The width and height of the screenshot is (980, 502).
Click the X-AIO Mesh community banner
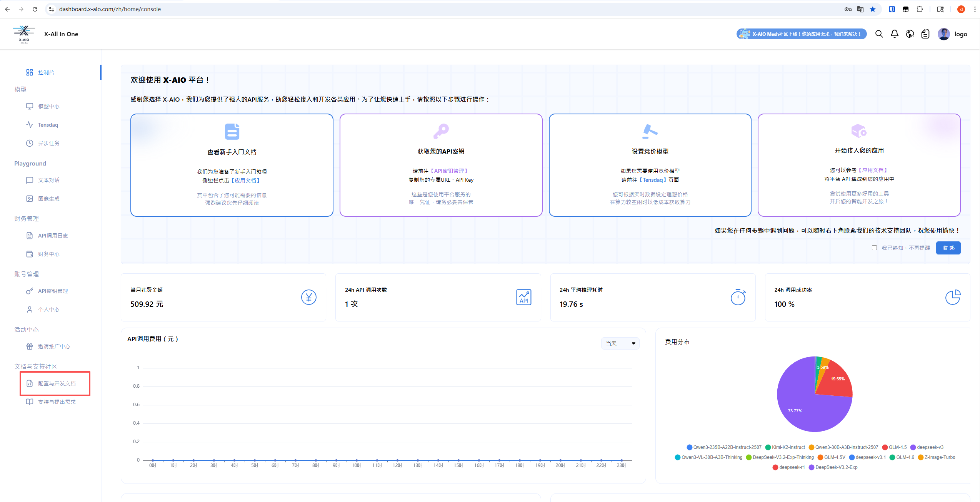click(x=801, y=34)
